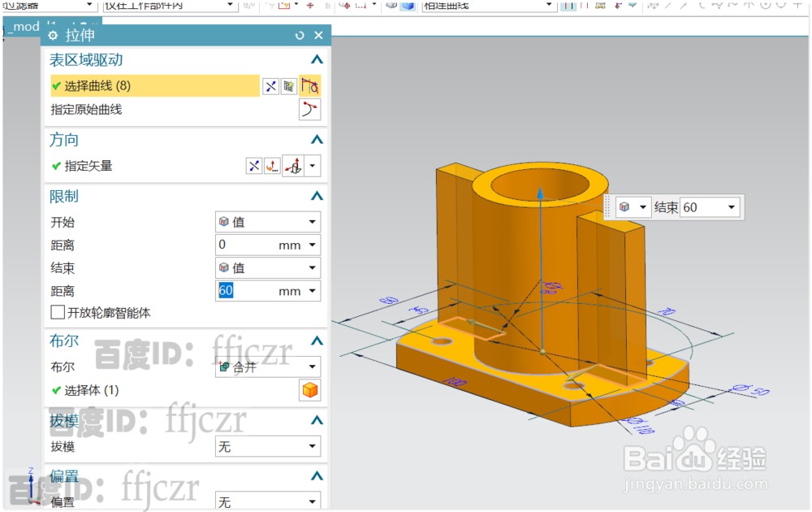Reverse direction icon in 指定矢量 row
The width and height of the screenshot is (812, 512).
(x=253, y=166)
